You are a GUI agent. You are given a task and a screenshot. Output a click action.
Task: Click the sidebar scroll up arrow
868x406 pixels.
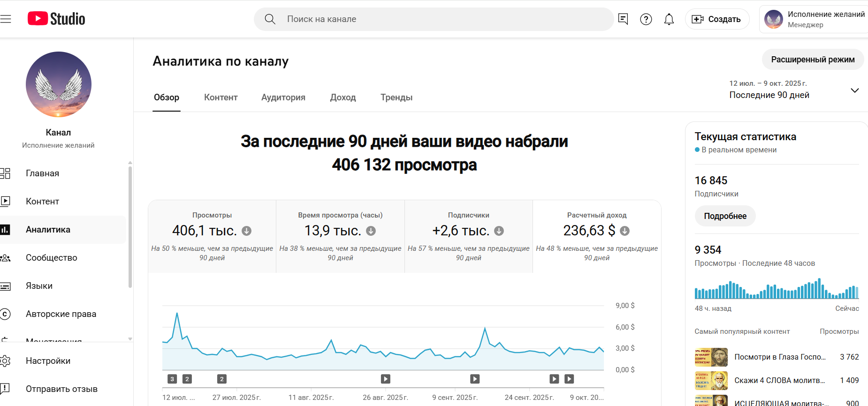click(130, 163)
